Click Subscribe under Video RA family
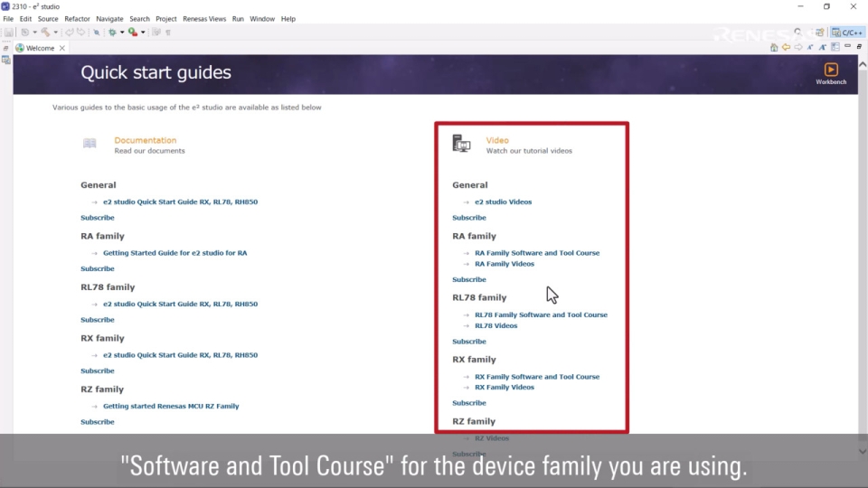The width and height of the screenshot is (868, 488). (469, 280)
